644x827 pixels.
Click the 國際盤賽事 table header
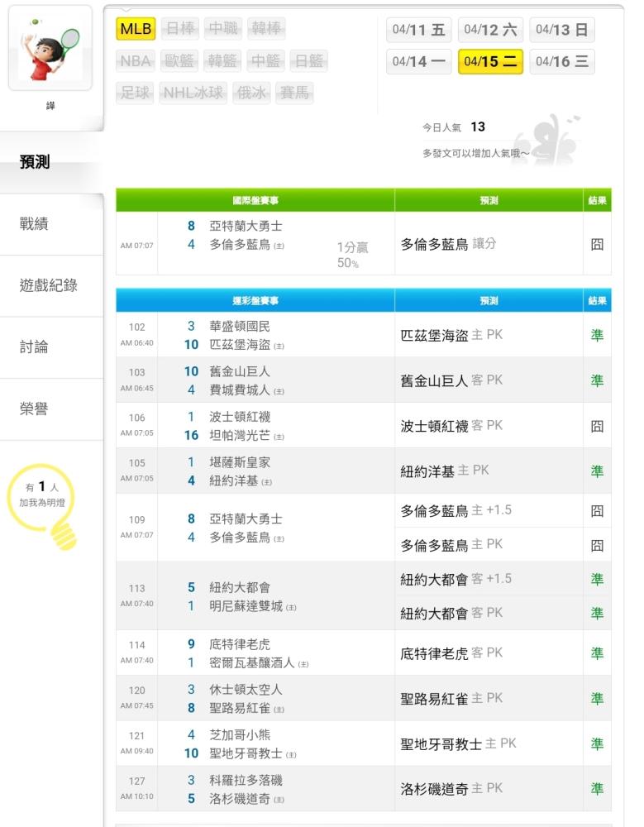[x=255, y=200]
